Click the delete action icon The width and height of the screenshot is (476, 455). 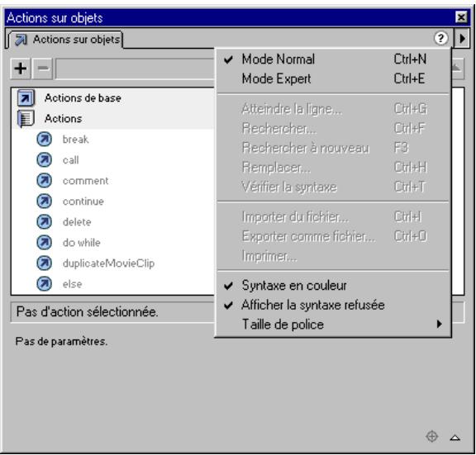pyautogui.click(x=45, y=222)
